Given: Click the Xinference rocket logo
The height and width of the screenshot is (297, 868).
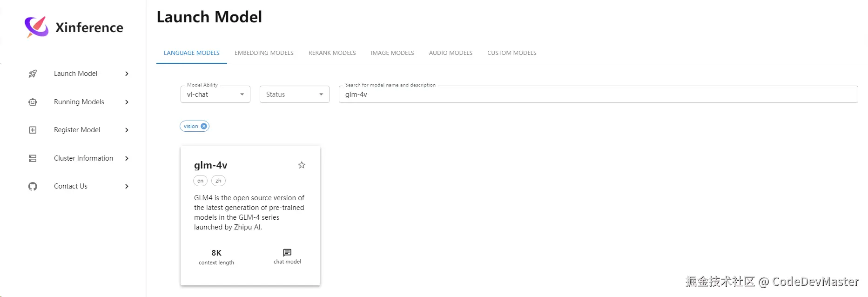Looking at the screenshot, I should pos(36,27).
